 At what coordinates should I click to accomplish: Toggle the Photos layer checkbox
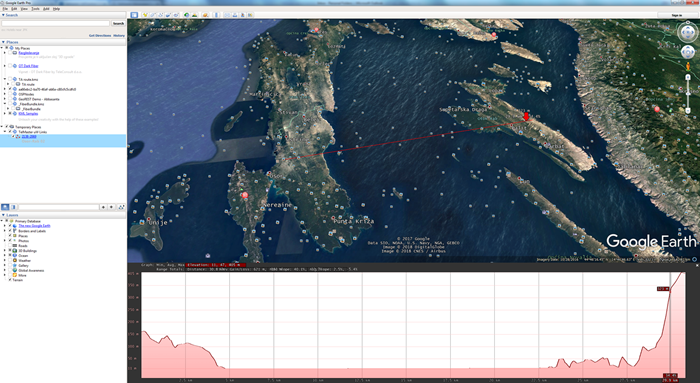10,241
